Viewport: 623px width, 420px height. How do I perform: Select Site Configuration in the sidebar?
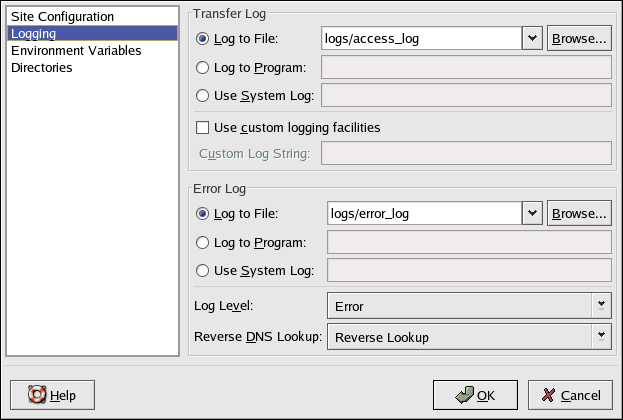(x=62, y=17)
